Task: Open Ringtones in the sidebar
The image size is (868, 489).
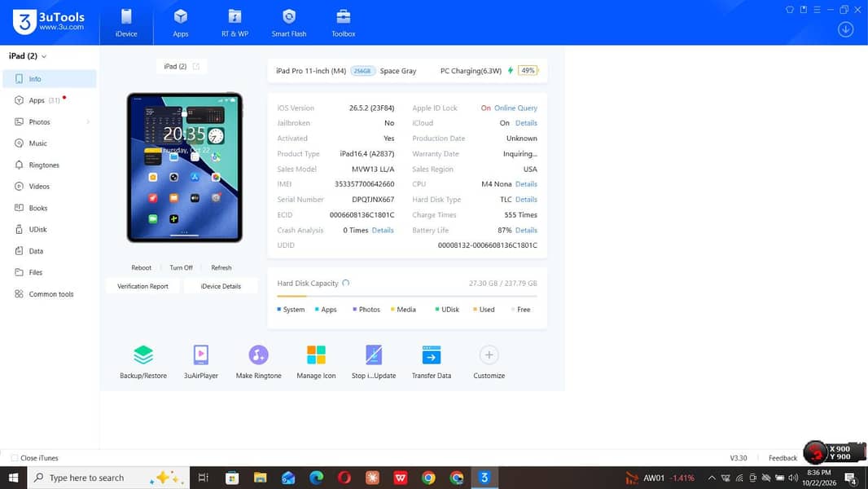Action: coord(50,165)
